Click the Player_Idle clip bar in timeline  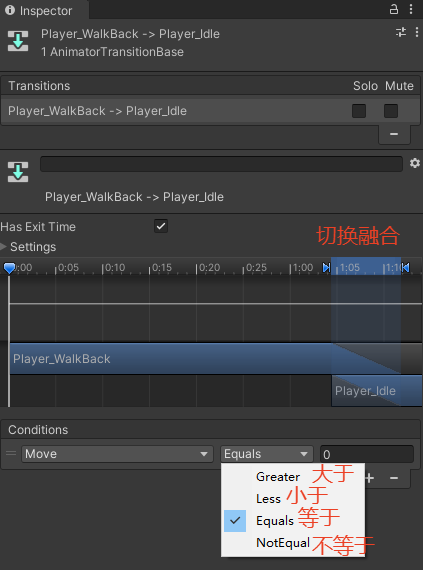tap(377, 391)
